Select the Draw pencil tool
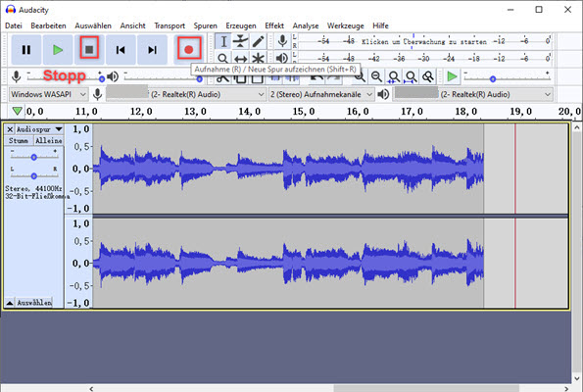 [x=258, y=41]
